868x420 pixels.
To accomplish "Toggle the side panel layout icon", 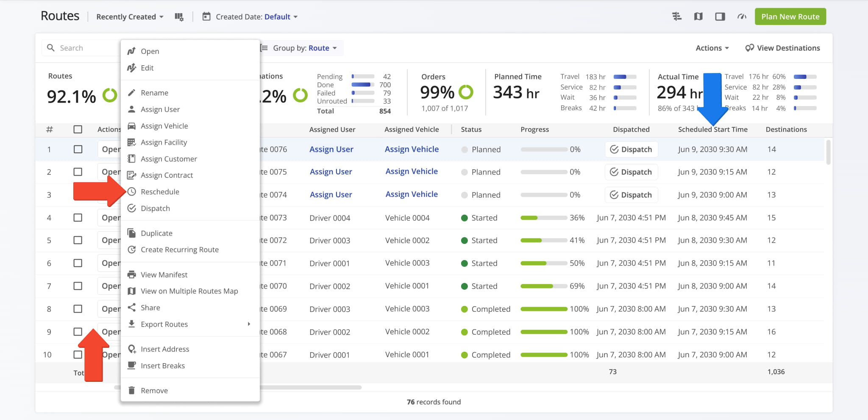I will 720,17.
